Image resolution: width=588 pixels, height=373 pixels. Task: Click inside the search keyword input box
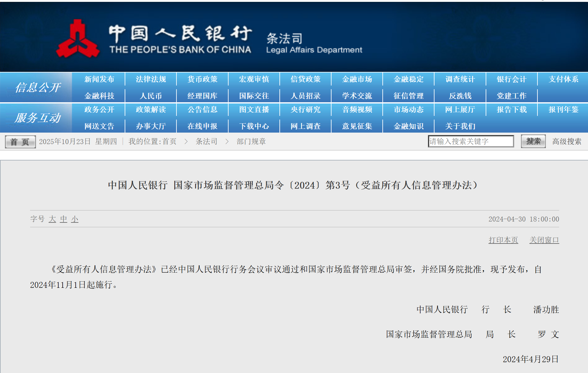471,141
